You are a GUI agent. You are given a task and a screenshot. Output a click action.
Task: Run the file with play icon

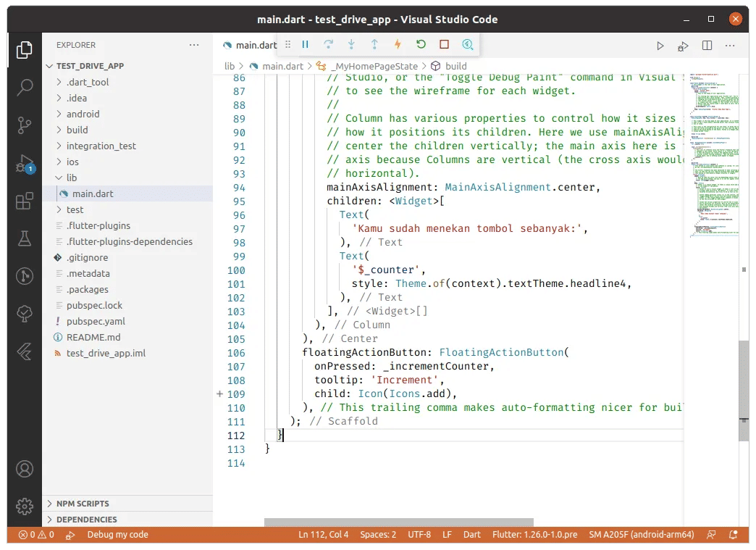tap(660, 46)
